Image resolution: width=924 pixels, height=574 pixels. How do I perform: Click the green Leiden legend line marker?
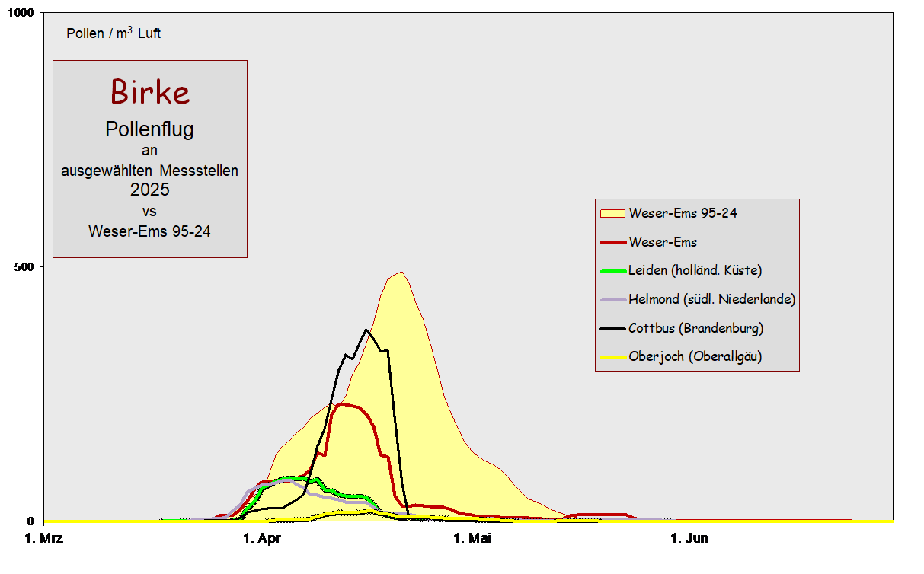point(612,271)
